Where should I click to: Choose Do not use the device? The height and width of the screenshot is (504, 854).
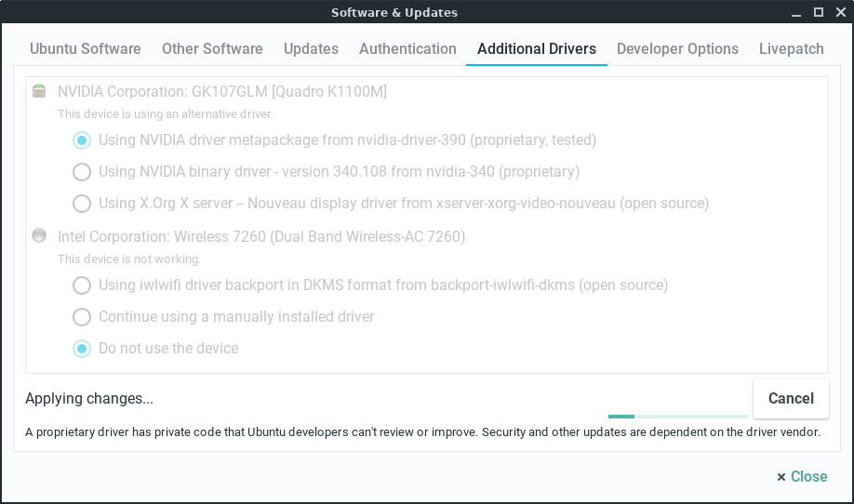(82, 349)
